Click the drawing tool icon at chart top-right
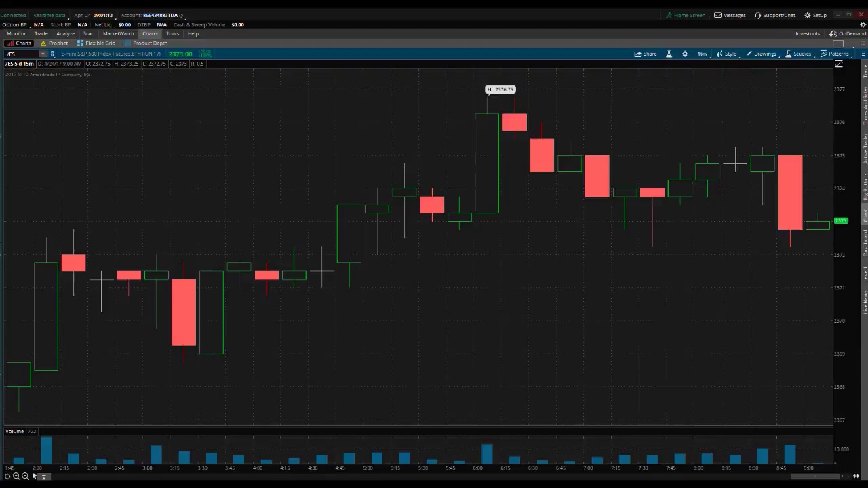The width and height of the screenshot is (868, 488). coord(839,64)
